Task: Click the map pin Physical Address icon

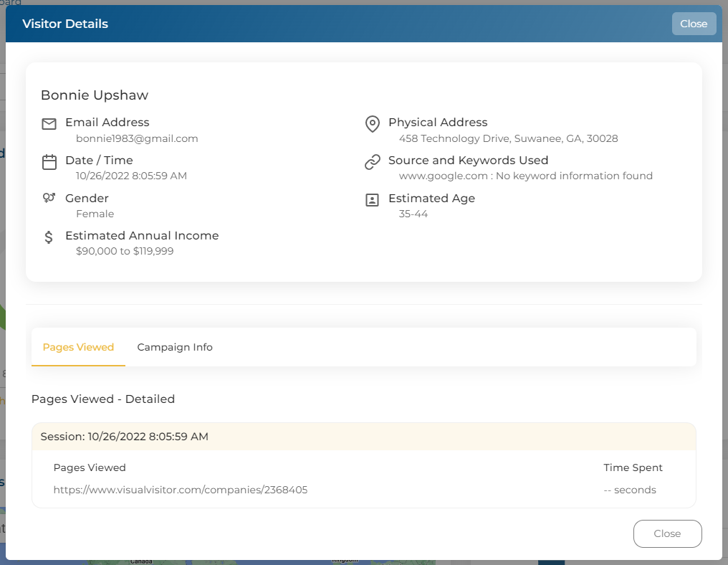Action: [373, 124]
